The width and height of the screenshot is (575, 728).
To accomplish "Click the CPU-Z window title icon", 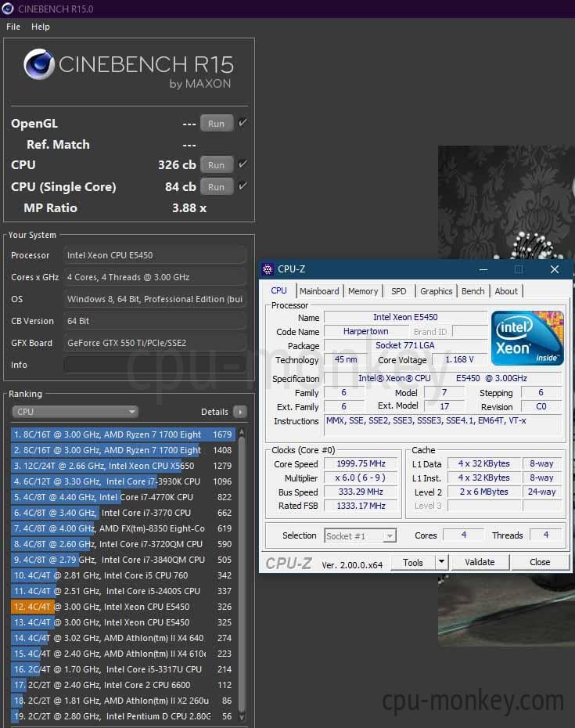I will point(268,269).
